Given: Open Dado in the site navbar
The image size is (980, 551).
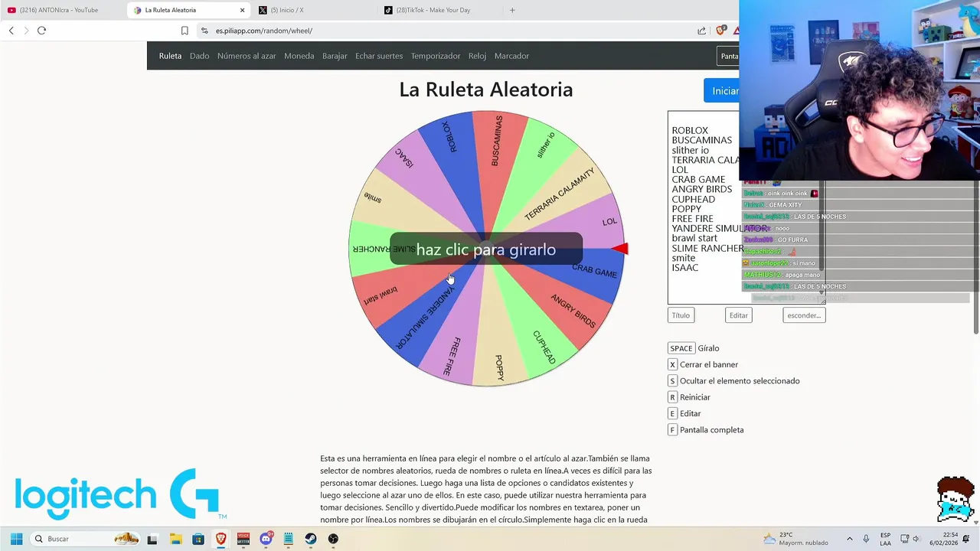Looking at the screenshot, I should point(199,56).
